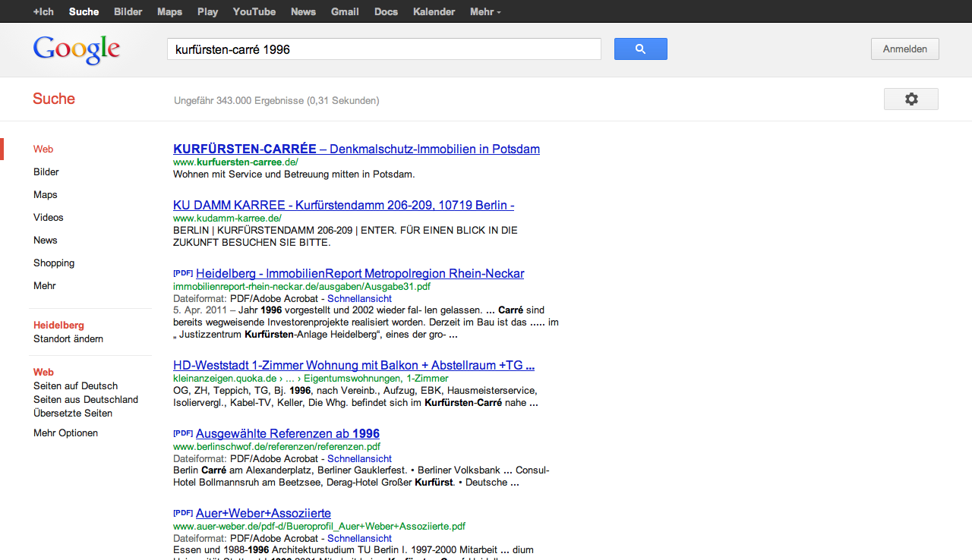Click the PDF tag before Heidelberg result
Viewport: 972px width, 560px height.
point(183,272)
